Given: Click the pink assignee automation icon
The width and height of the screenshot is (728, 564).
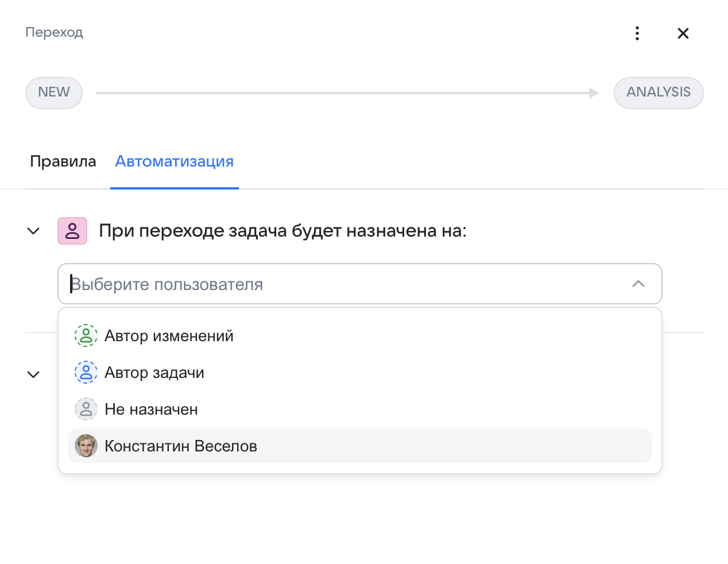Looking at the screenshot, I should click(72, 230).
